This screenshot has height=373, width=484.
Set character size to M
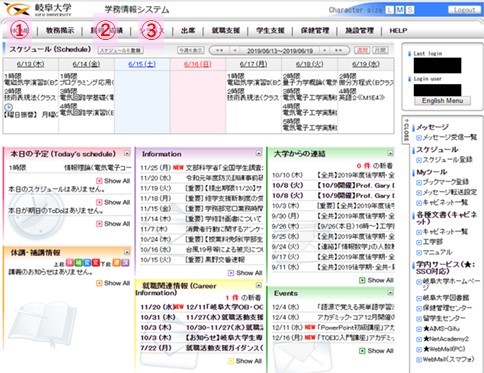(x=400, y=10)
